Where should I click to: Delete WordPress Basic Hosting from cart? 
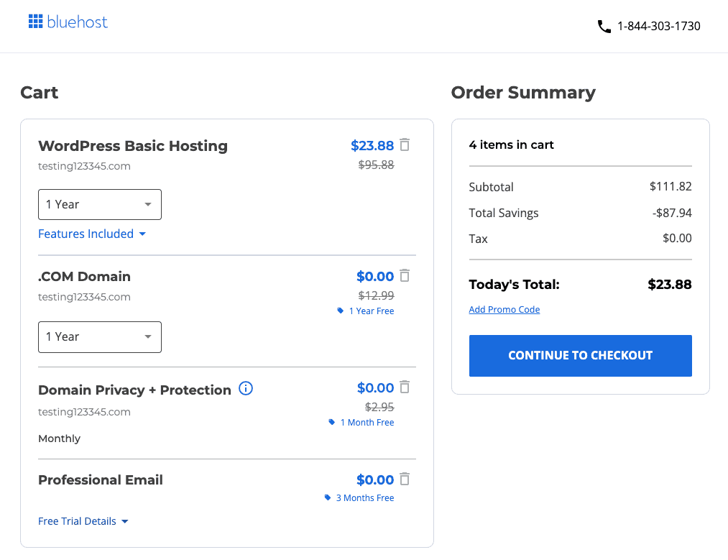coord(405,145)
